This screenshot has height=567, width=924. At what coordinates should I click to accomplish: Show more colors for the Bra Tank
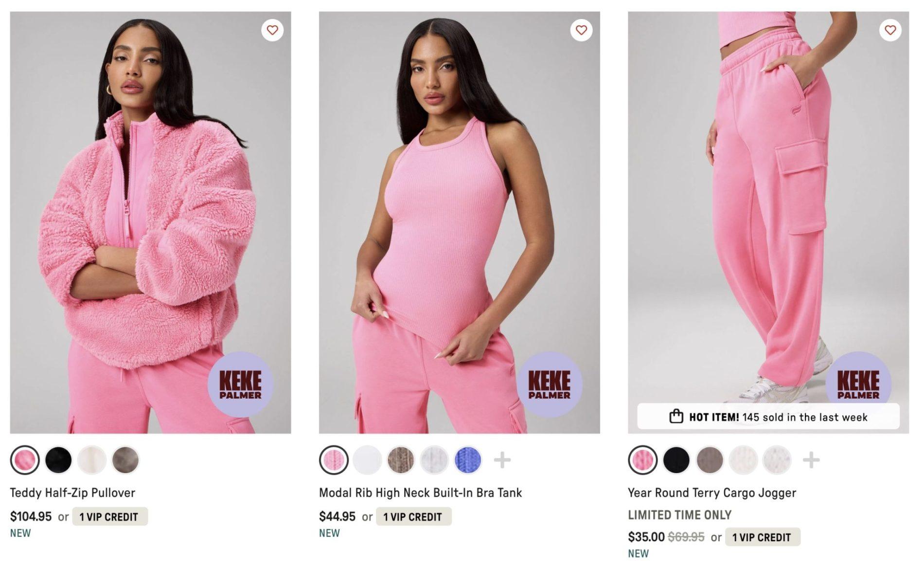(x=502, y=460)
